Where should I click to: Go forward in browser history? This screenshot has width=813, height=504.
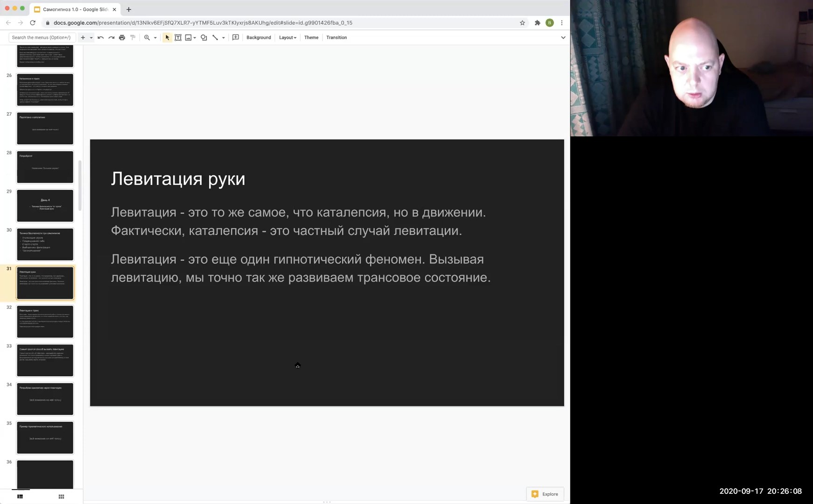[x=21, y=22]
